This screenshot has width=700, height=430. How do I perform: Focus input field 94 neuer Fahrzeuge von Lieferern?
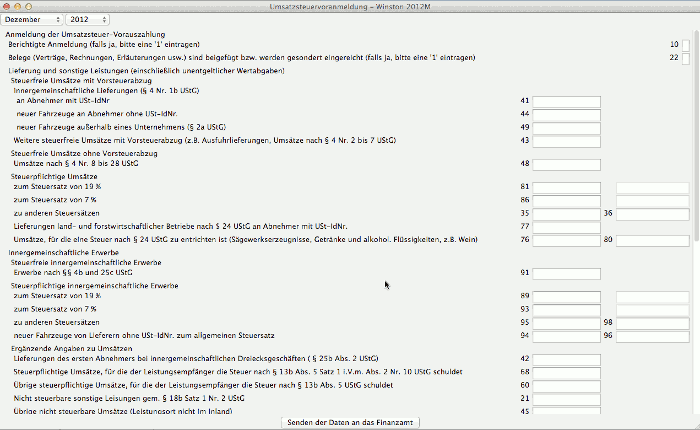567,336
